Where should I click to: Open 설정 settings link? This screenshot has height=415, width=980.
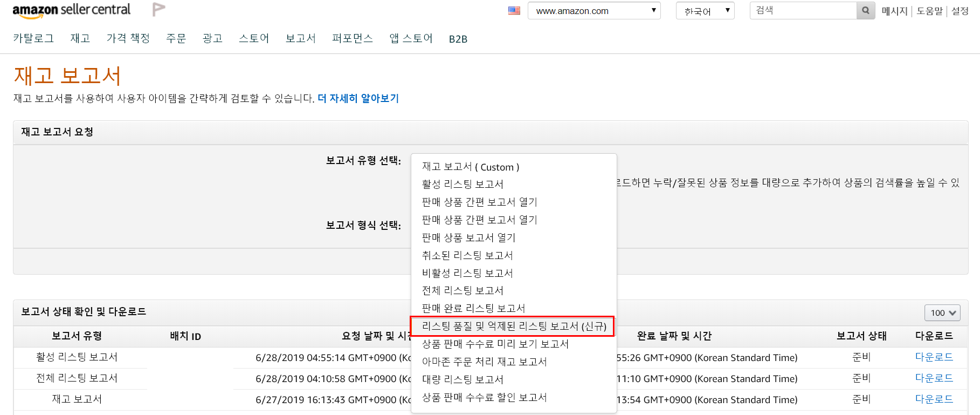(960, 11)
